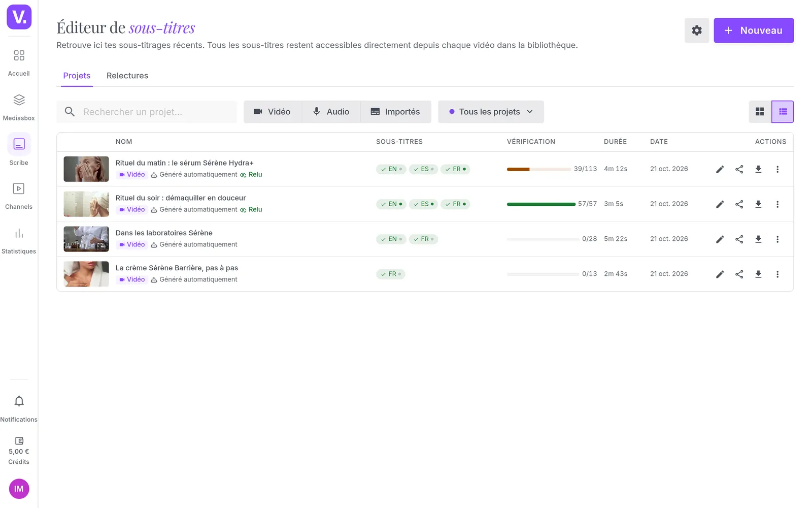Click the 'La crème Sérène Barrière, pas à pas' title
The height and width of the screenshot is (508, 812).
[x=177, y=268]
